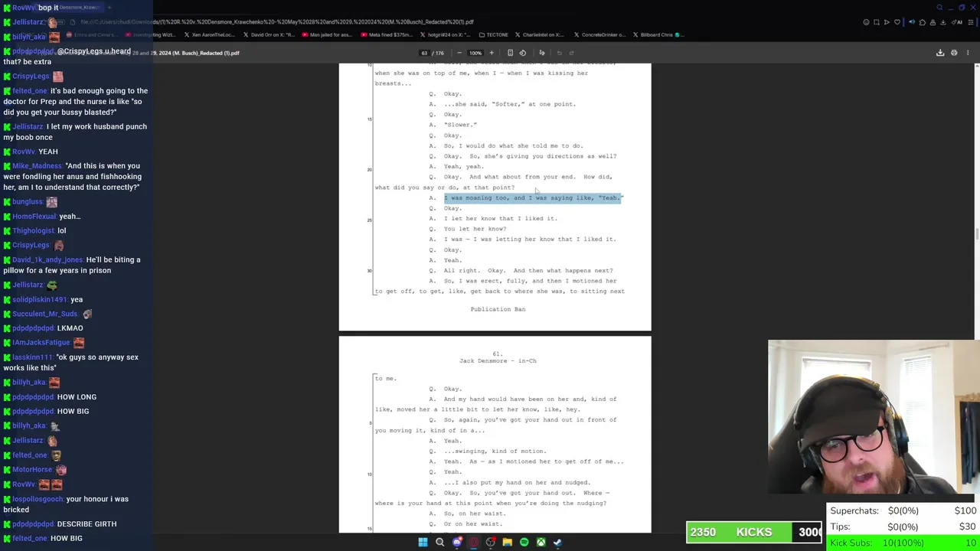The image size is (980, 551).
Task: Click the 2350 KICKS goal progress bar
Action: pos(754,532)
